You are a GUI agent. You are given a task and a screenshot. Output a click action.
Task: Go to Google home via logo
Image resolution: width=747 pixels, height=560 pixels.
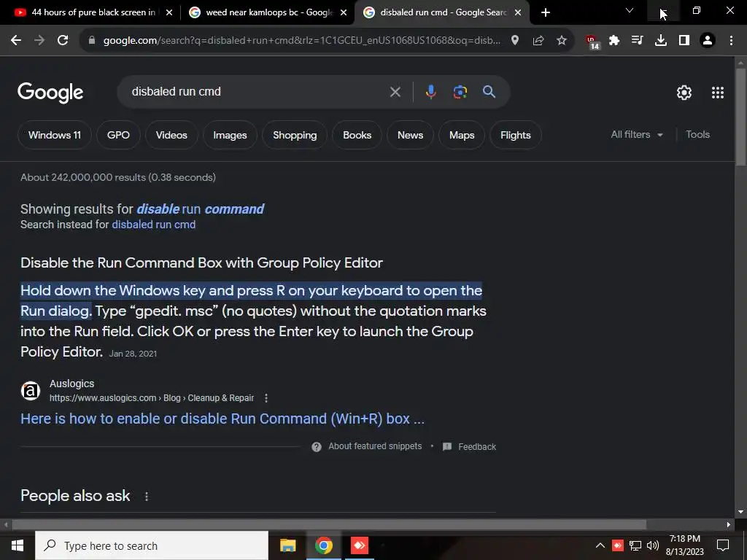pos(50,93)
